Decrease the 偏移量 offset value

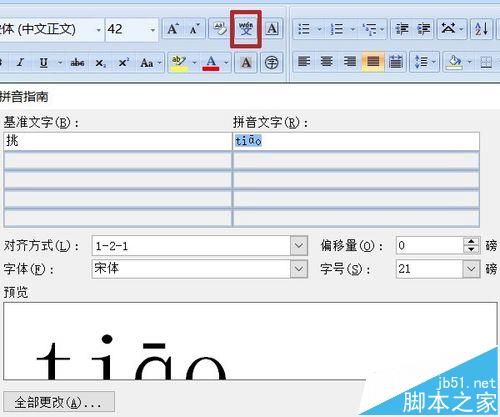[x=471, y=250]
